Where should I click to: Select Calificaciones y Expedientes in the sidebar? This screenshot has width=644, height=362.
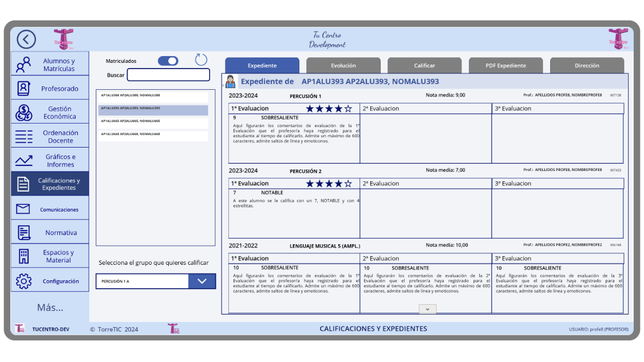pos(50,184)
